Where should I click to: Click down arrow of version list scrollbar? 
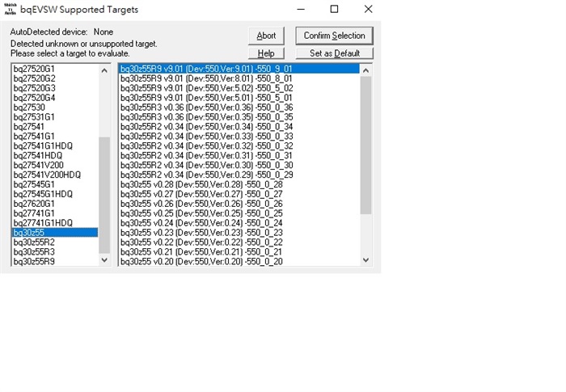pyautogui.click(x=365, y=260)
